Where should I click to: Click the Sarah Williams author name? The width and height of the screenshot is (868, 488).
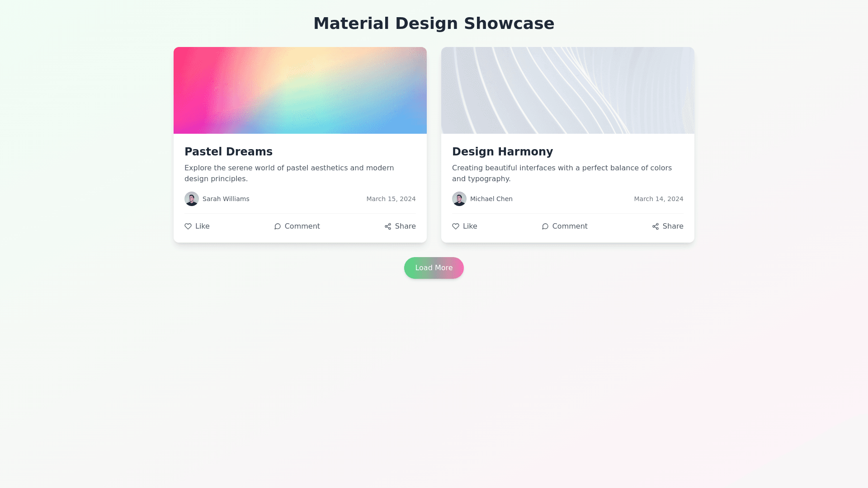(226, 199)
